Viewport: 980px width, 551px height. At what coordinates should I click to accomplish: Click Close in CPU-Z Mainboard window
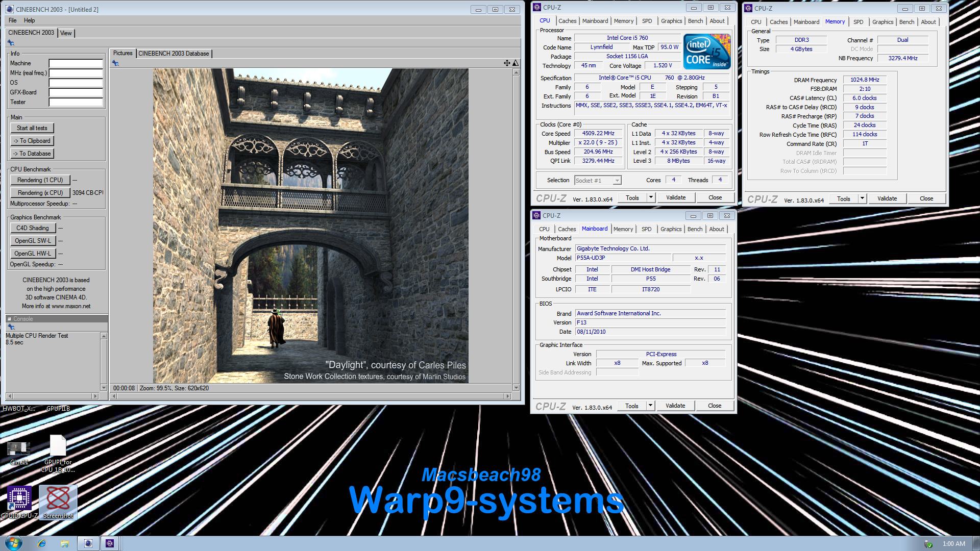715,406
